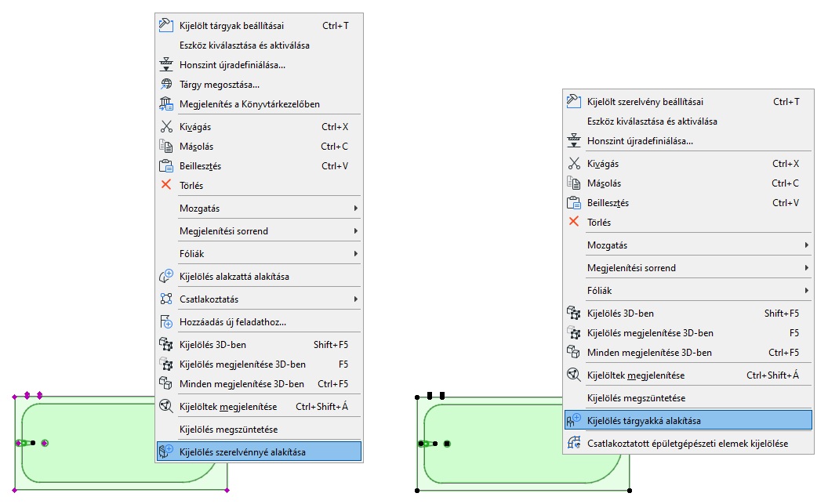Click the Ctrl+T shortcut text in left menu
This screenshot has height=504, width=828.
tap(336, 25)
